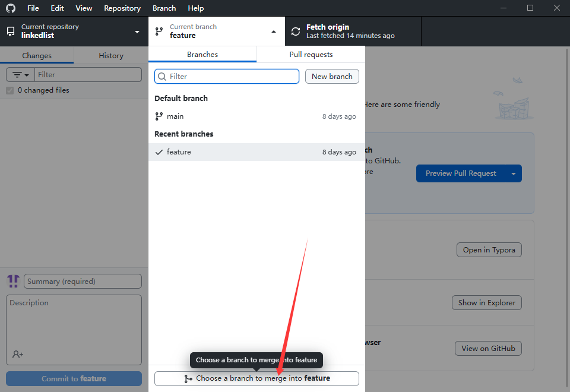Click the merge icon in bottom button
This screenshot has height=392, width=570.
[x=188, y=378]
